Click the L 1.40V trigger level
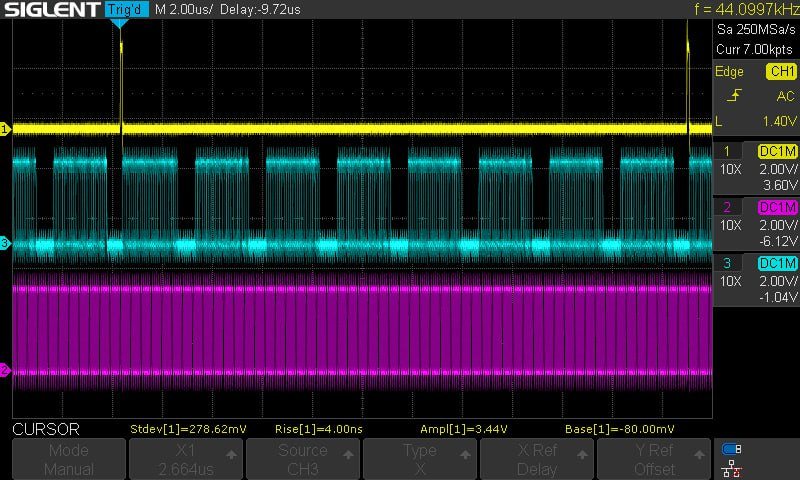The height and width of the screenshot is (480, 800). [756, 121]
